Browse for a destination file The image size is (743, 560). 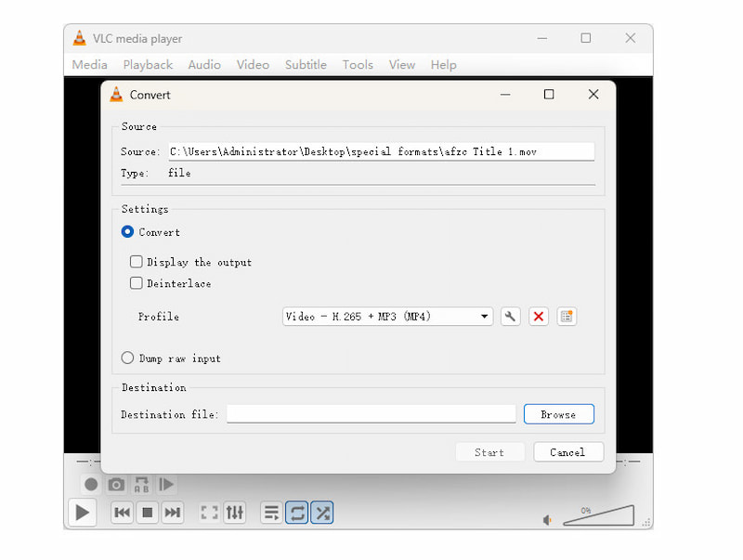point(558,413)
